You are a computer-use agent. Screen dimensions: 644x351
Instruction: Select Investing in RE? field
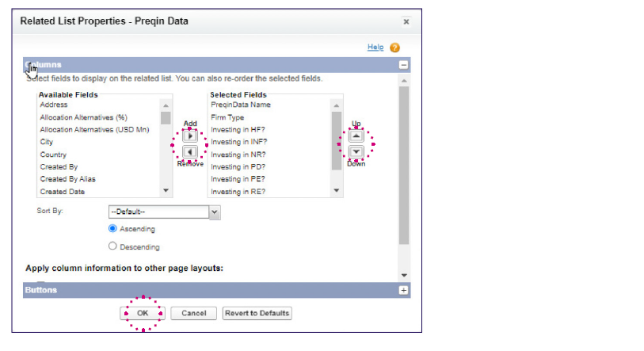[238, 192]
